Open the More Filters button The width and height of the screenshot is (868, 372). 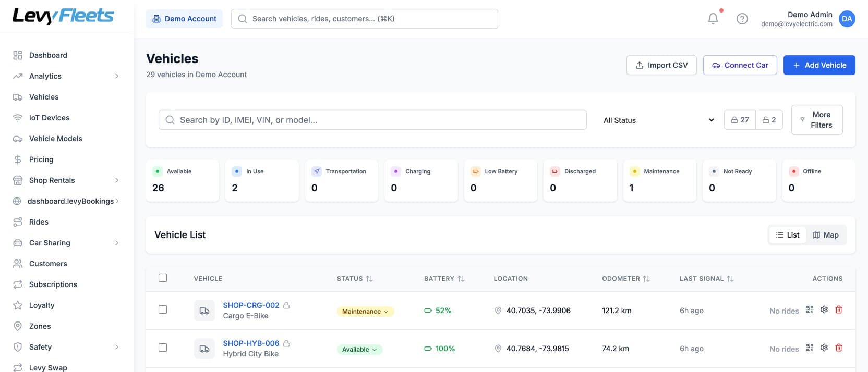(x=817, y=120)
